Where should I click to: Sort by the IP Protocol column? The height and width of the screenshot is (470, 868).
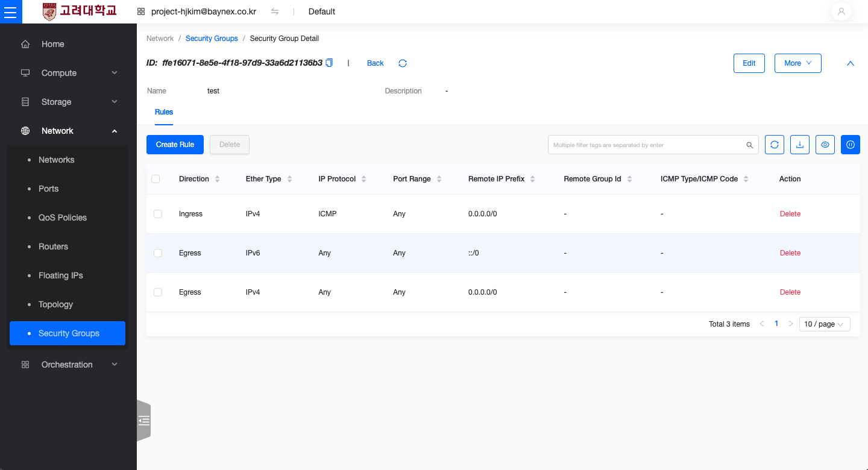coord(364,179)
